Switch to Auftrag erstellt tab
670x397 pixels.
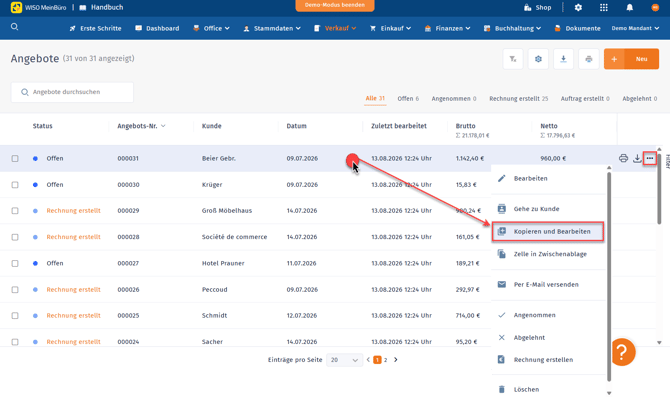click(585, 99)
